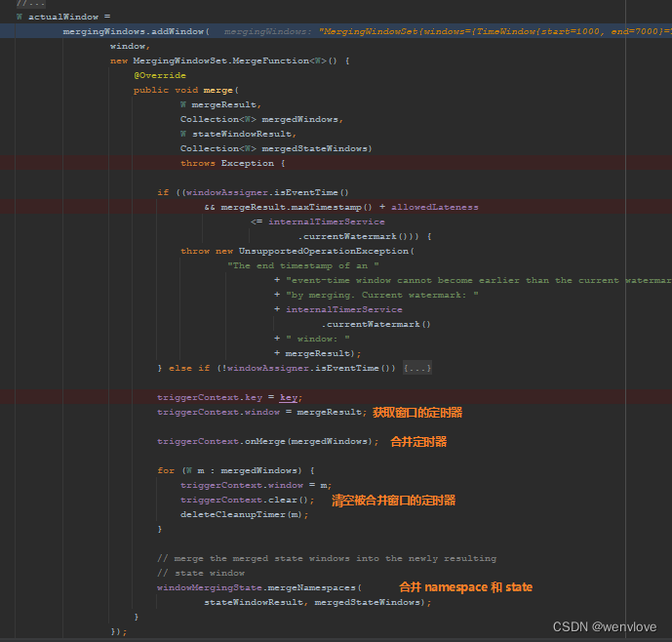Viewport: 672px width, 642px height.
Task: Click the triggerContext.clear(); call
Action: tap(248, 501)
